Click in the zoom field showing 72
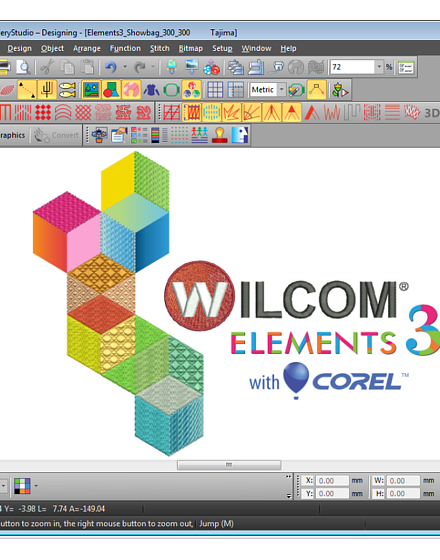The width and height of the screenshot is (440, 560). (x=352, y=67)
